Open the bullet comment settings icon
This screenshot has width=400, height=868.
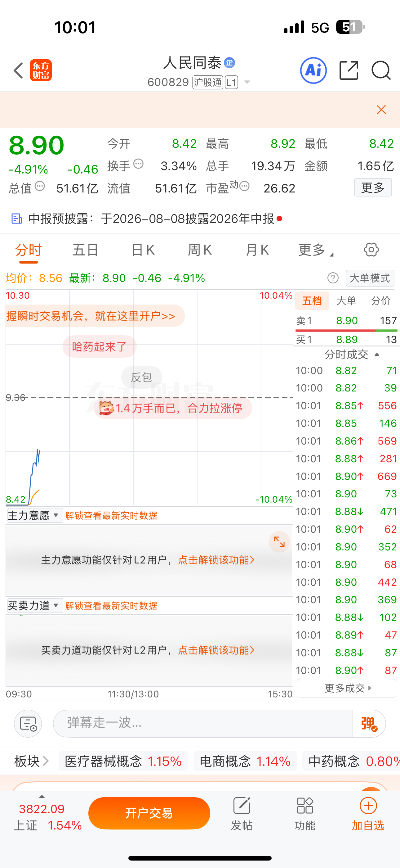pyautogui.click(x=28, y=723)
